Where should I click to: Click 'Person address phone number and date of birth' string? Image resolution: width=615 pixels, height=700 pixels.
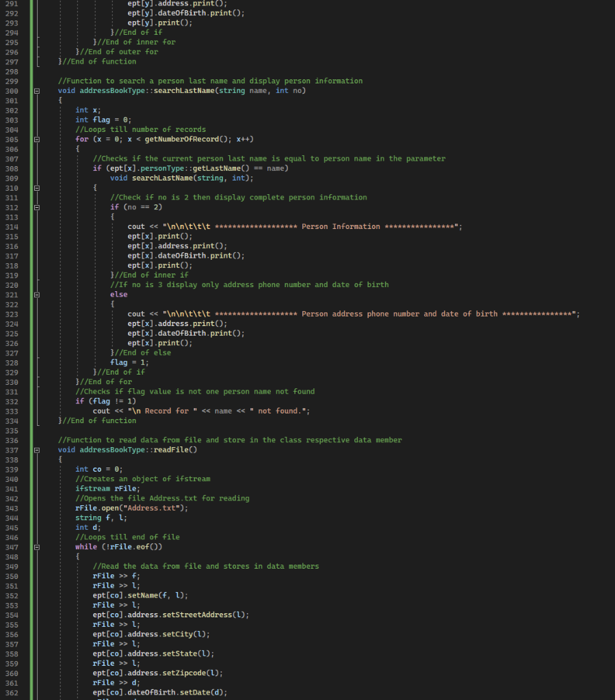tap(371, 314)
